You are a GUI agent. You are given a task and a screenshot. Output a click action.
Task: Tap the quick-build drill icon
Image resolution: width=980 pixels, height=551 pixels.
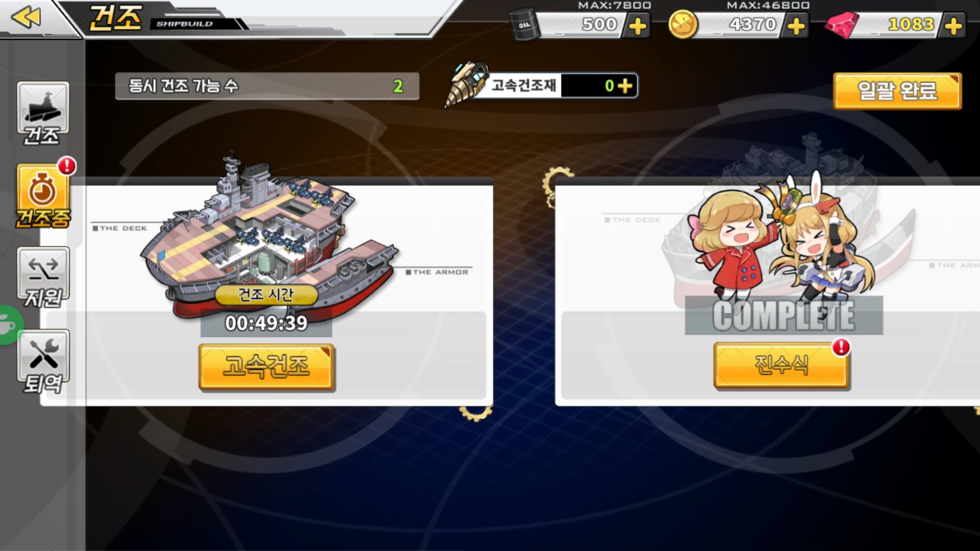pos(466,84)
